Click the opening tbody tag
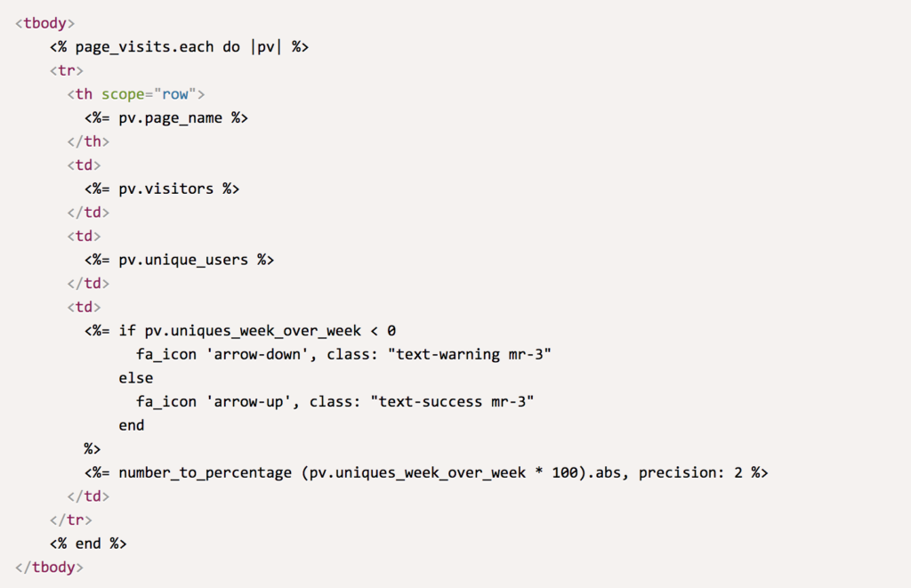Image resolution: width=911 pixels, height=588 pixels. coord(45,23)
